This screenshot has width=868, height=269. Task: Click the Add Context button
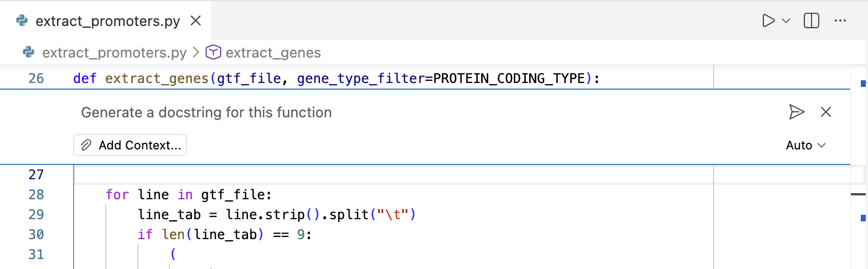[130, 145]
